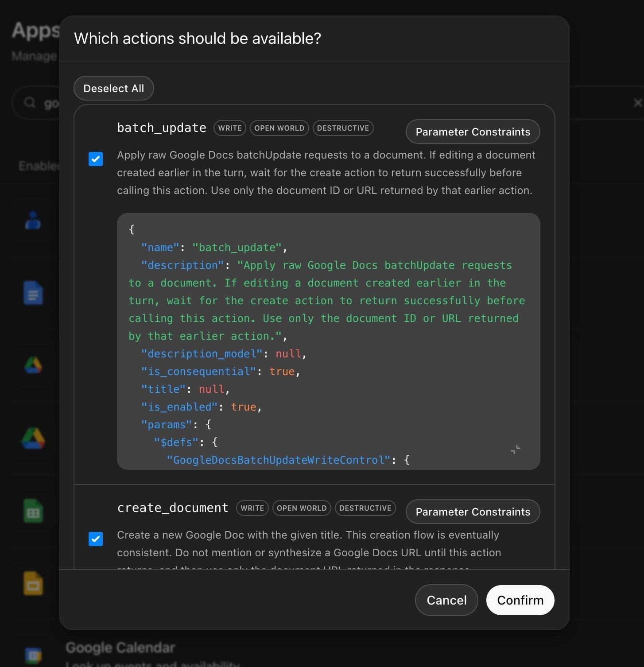Collapse the batch_update JSON code block
The height and width of the screenshot is (667, 644).
[x=516, y=450]
